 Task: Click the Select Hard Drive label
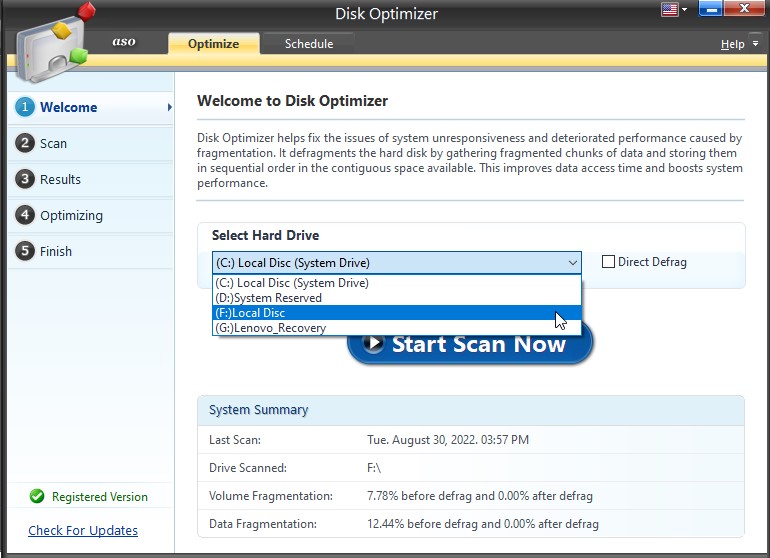tap(265, 235)
